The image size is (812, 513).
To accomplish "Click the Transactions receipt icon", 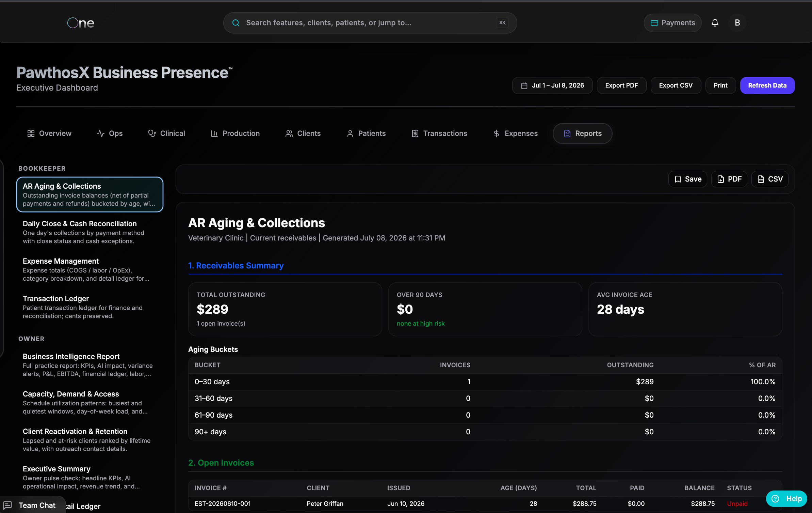I will (x=415, y=134).
